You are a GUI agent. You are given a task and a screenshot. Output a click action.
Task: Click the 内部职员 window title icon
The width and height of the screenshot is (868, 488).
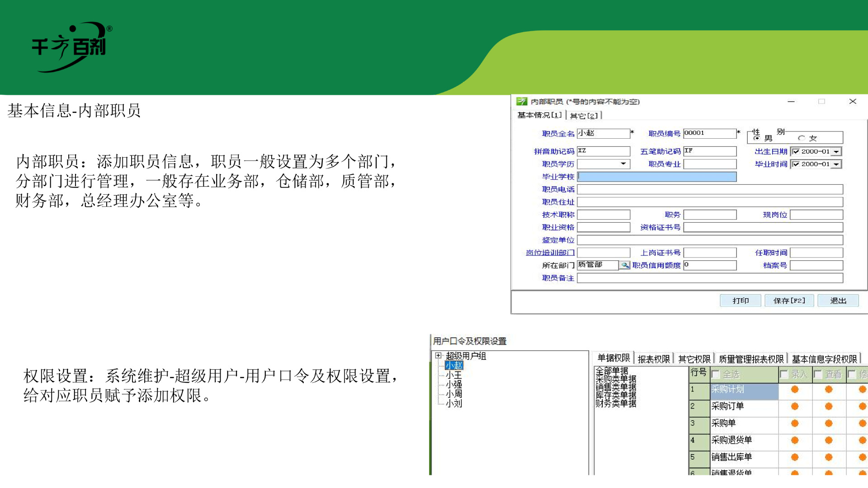pos(522,102)
